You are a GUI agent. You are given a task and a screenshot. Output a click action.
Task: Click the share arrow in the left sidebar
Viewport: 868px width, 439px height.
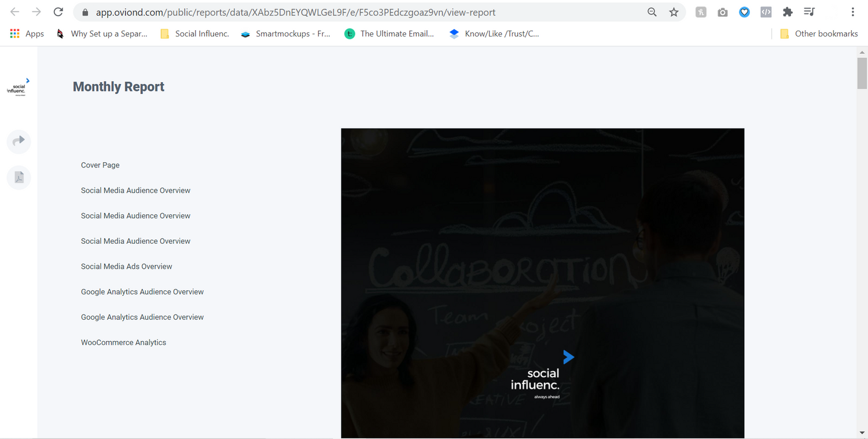(x=19, y=141)
